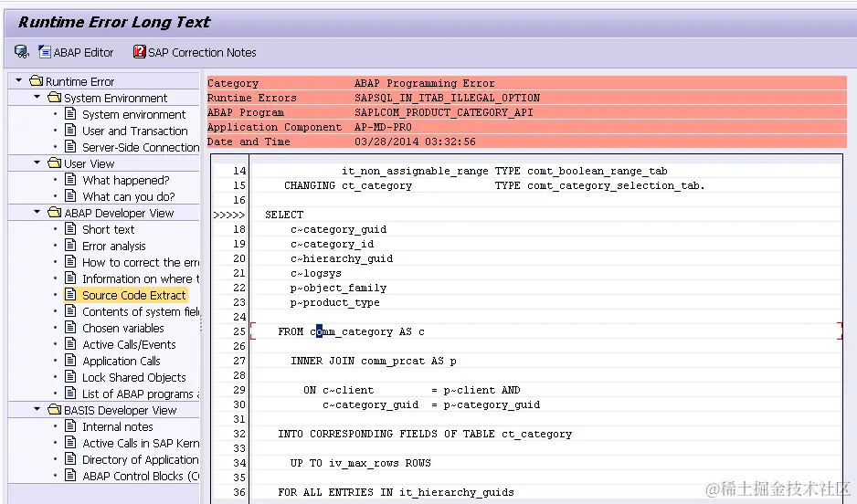This screenshot has width=857, height=504.
Task: Click document icon beside Lock Shared Objects
Action: pos(70,376)
